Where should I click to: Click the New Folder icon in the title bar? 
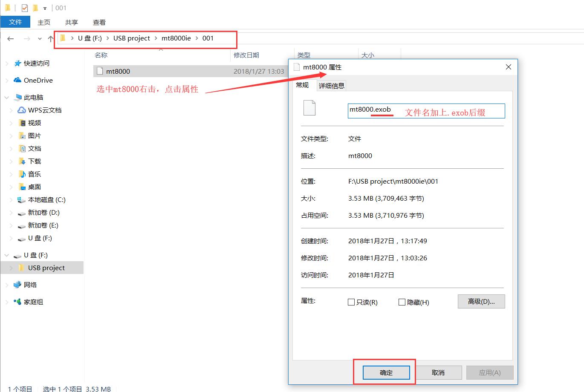pyautogui.click(x=35, y=8)
